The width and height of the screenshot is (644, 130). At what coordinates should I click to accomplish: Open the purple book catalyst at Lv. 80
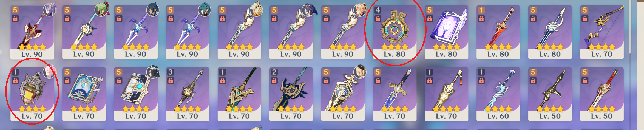pyautogui.click(x=446, y=32)
